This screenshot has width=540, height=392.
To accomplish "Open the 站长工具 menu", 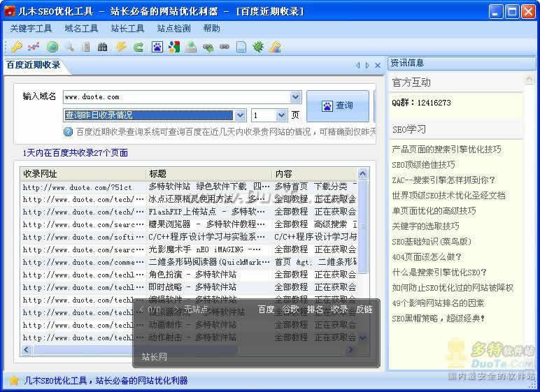I will [127, 28].
